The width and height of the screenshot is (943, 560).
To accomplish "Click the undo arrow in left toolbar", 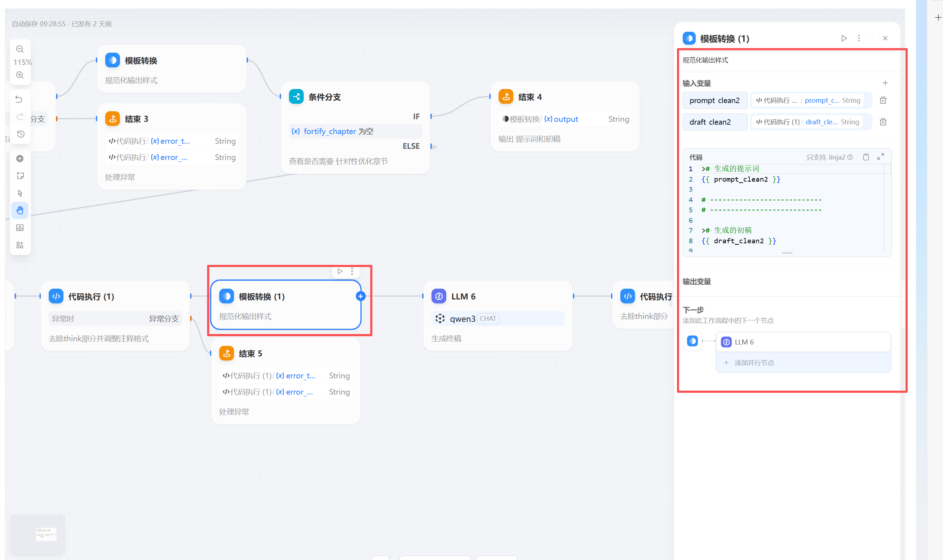I will point(19,99).
